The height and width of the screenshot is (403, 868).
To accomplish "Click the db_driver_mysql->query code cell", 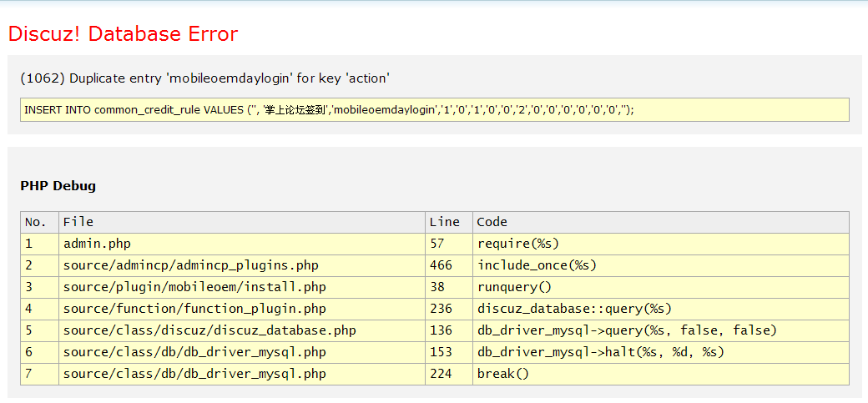I will 661,330.
